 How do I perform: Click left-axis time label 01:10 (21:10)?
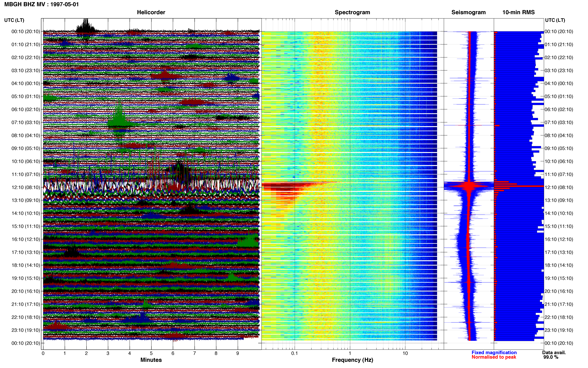(26, 45)
